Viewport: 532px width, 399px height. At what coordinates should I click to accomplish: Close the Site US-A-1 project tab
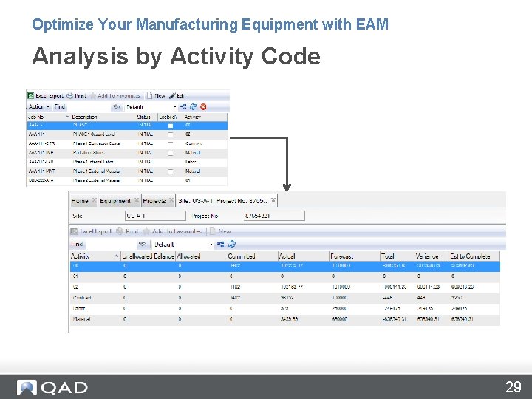273,200
